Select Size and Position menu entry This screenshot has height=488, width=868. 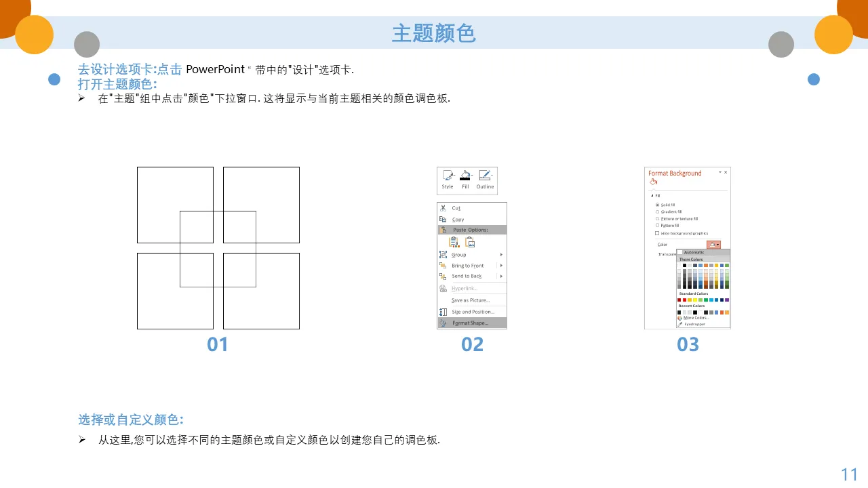click(x=473, y=312)
